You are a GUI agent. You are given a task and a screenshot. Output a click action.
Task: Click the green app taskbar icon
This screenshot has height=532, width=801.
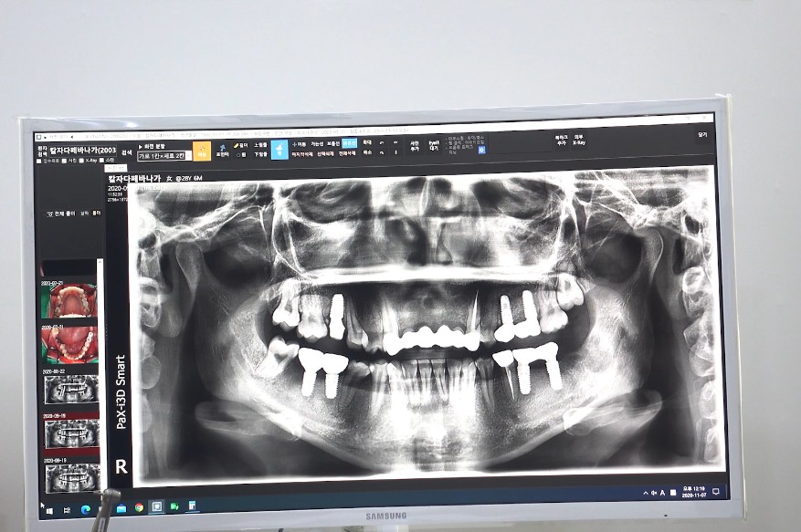click(x=174, y=506)
